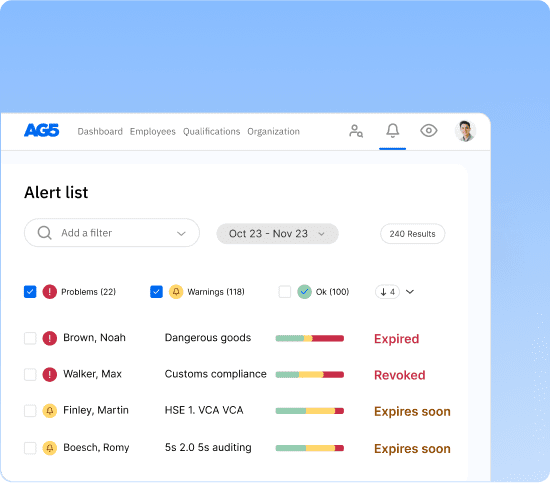Enable the Ok (100) checkbox

(x=284, y=292)
